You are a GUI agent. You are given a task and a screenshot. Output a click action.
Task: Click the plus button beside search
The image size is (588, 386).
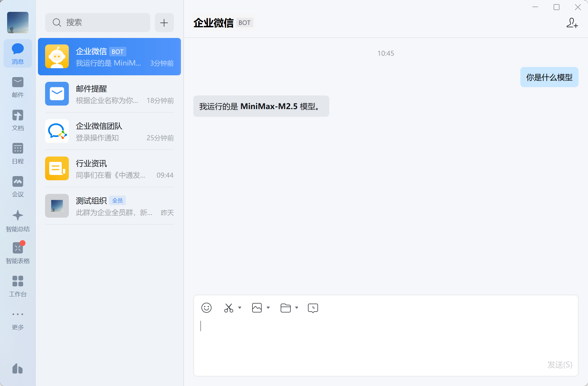pos(164,23)
